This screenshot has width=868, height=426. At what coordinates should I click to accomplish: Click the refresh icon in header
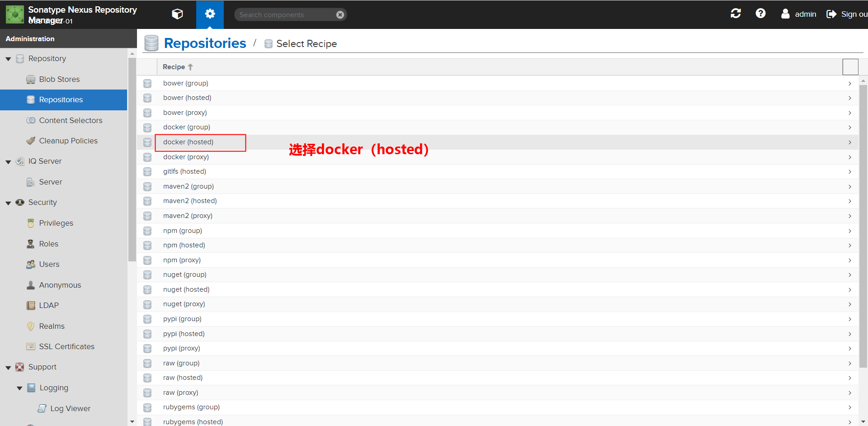pyautogui.click(x=736, y=14)
